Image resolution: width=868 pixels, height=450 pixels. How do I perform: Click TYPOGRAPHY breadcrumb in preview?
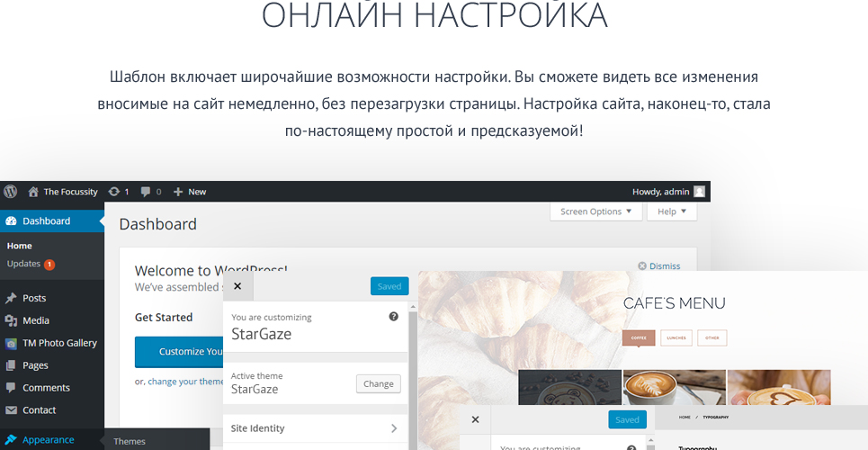(x=716, y=418)
